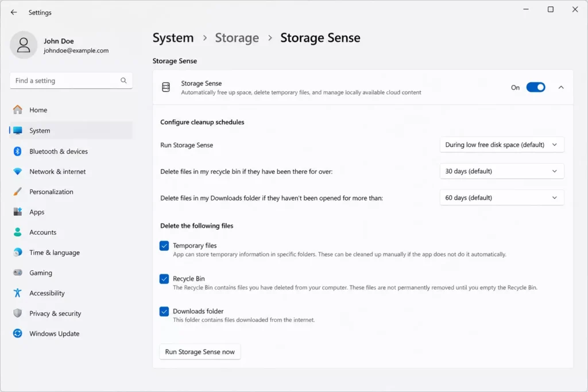The height and width of the screenshot is (392, 588).
Task: Click the Accounts person icon
Action: coord(18,232)
